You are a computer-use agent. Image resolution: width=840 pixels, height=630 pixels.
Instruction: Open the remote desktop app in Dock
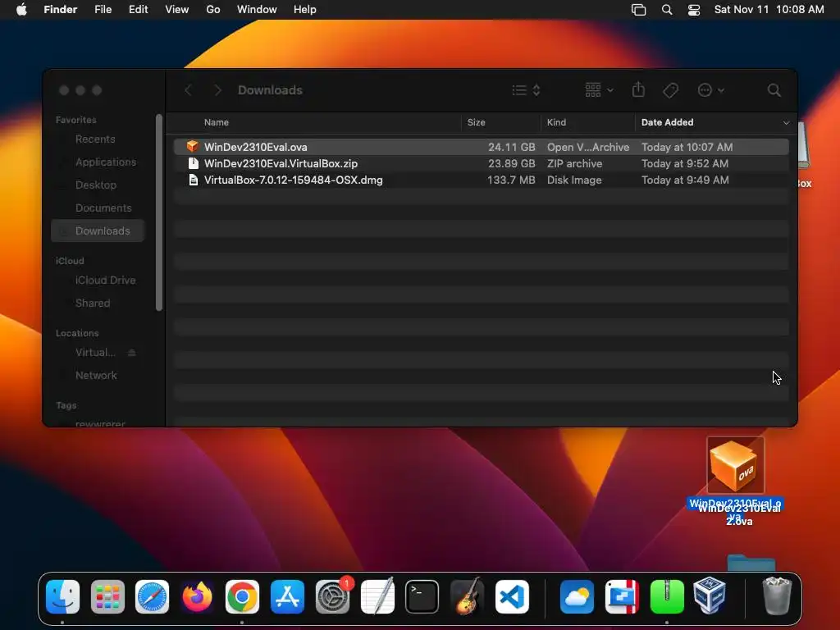coord(622,596)
